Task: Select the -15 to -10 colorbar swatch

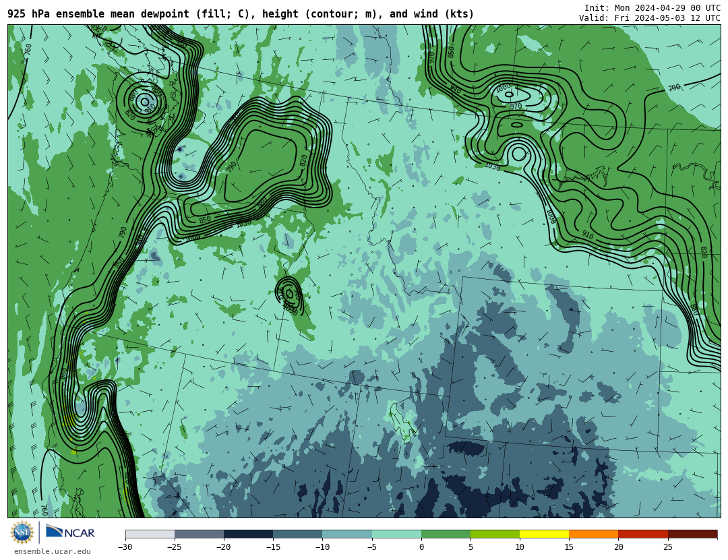Action: [298, 534]
